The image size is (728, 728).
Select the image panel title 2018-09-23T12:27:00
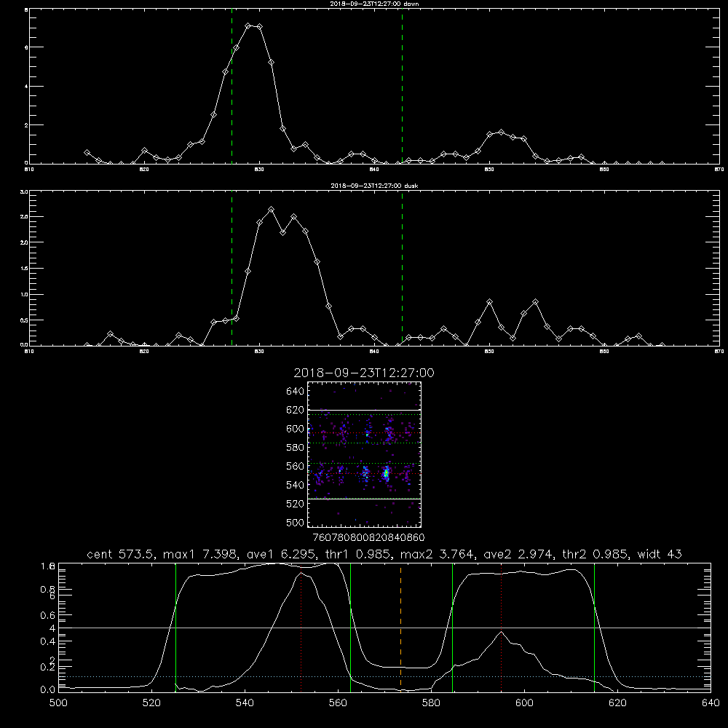[364, 373]
